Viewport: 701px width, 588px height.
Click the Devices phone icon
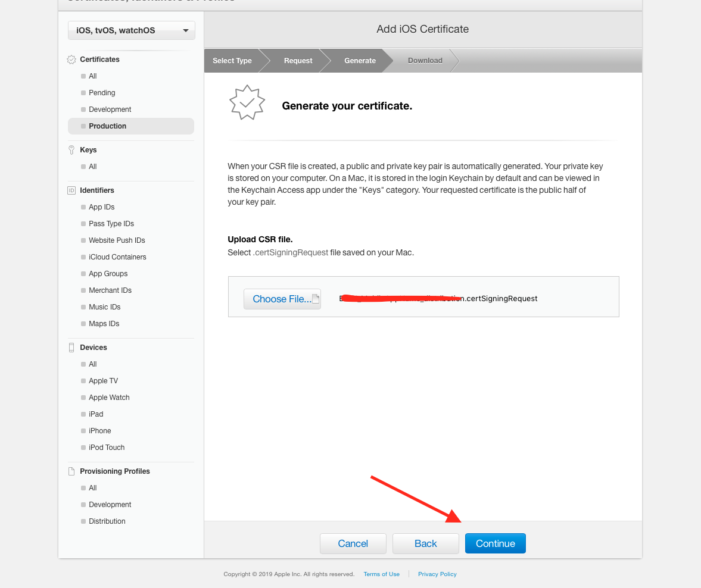[x=71, y=348]
